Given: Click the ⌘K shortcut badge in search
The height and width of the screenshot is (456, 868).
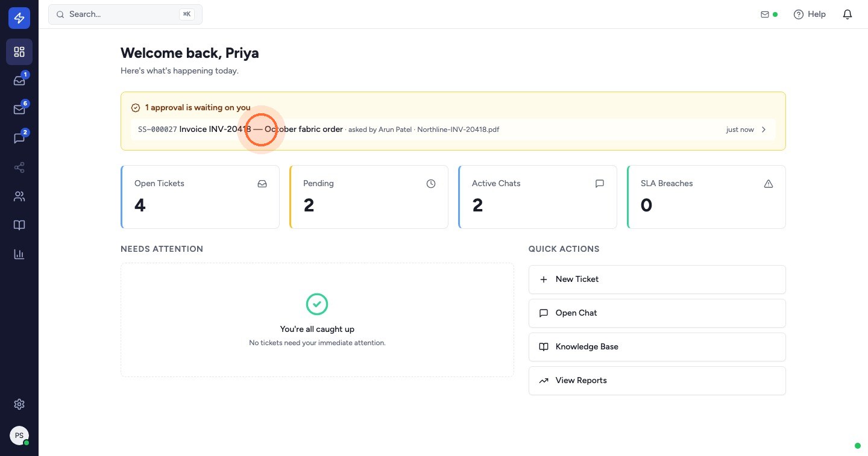Looking at the screenshot, I should pyautogui.click(x=187, y=14).
